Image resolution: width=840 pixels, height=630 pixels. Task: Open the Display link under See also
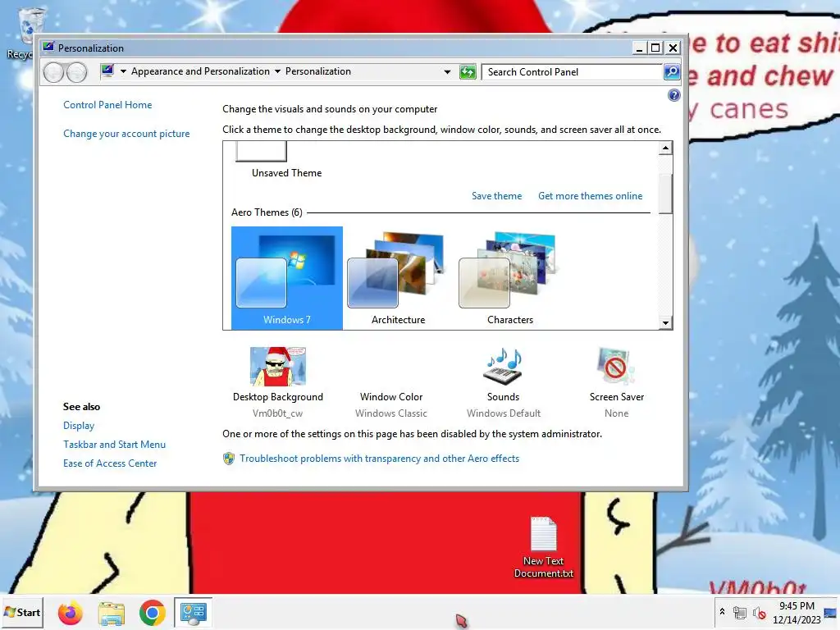[x=79, y=426]
